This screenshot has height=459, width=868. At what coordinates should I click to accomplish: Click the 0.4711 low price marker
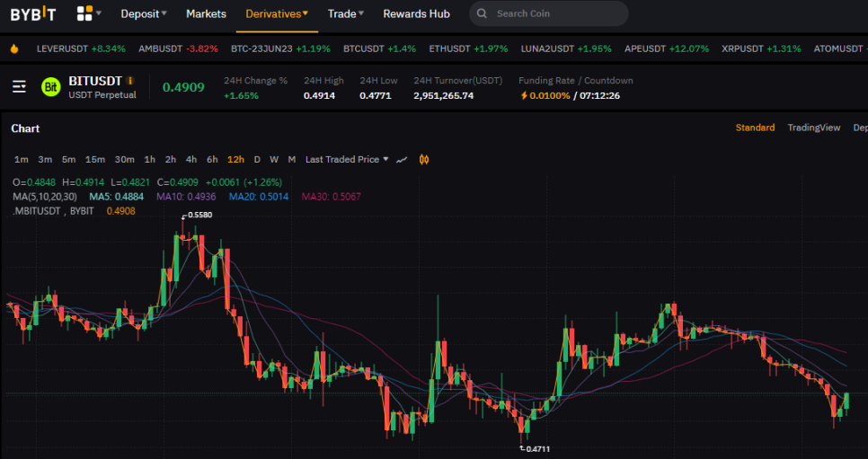pyautogui.click(x=537, y=449)
